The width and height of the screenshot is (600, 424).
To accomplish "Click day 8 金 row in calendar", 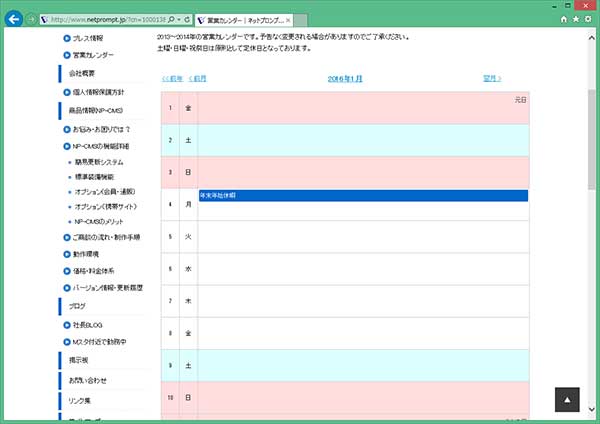I will click(345, 333).
